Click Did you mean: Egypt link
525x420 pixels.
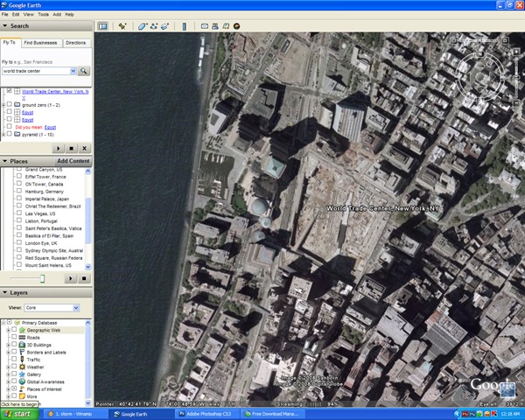pos(50,127)
